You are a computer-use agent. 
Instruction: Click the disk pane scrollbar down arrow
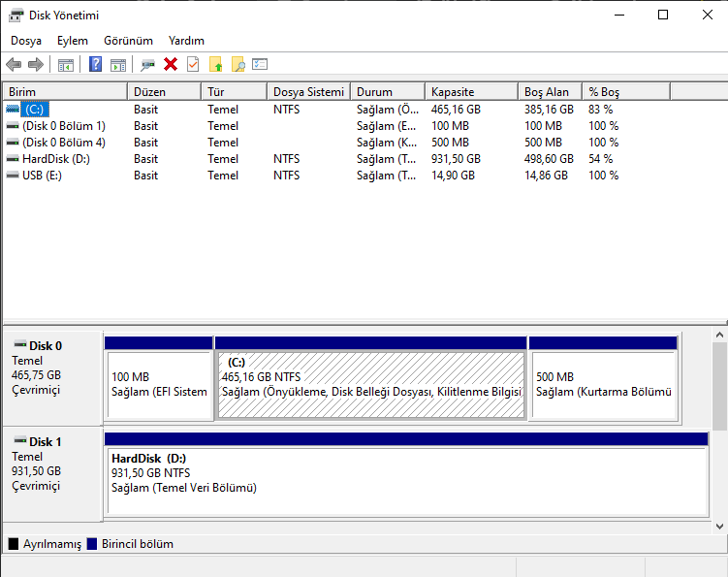pos(719,527)
